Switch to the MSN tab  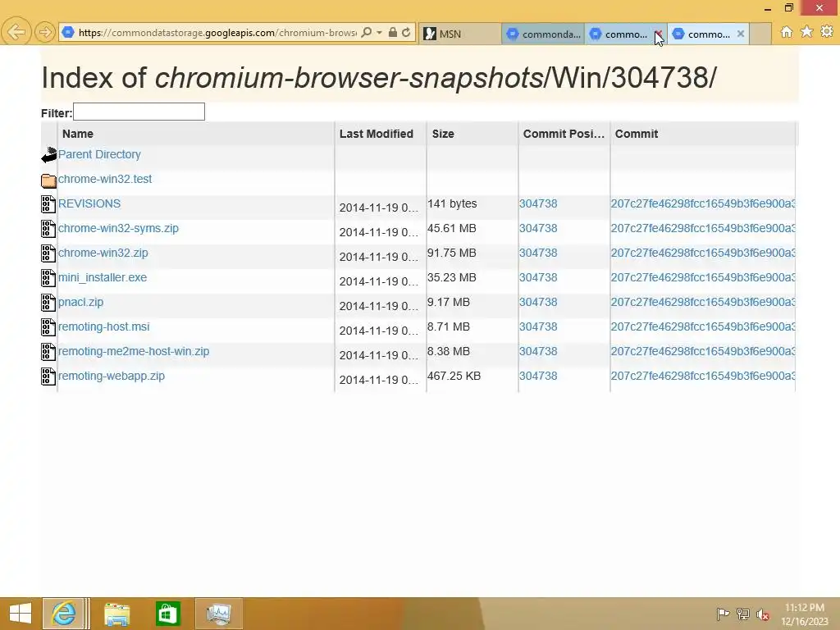coord(459,34)
